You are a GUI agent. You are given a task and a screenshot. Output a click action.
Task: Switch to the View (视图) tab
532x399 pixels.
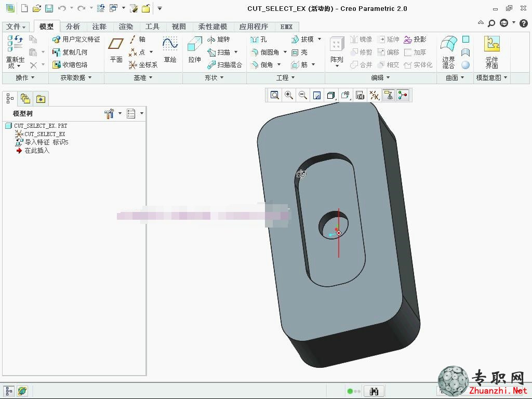(179, 26)
